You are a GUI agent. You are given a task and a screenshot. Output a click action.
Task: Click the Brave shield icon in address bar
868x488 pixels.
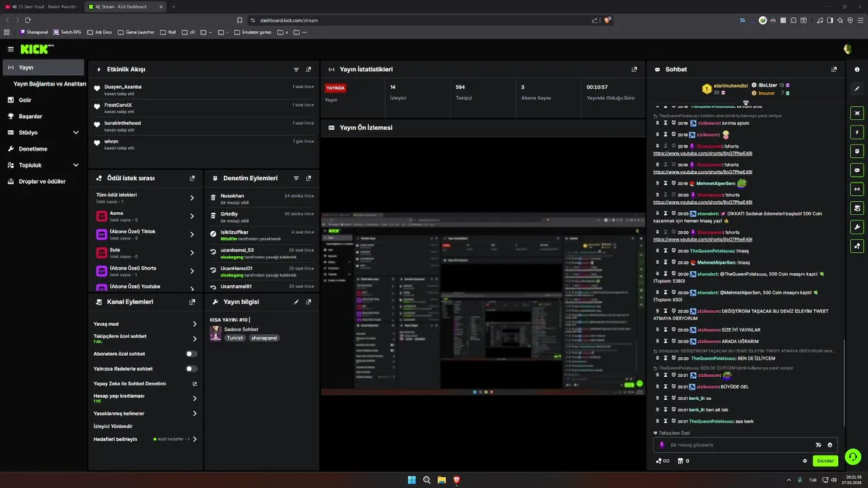(x=608, y=20)
